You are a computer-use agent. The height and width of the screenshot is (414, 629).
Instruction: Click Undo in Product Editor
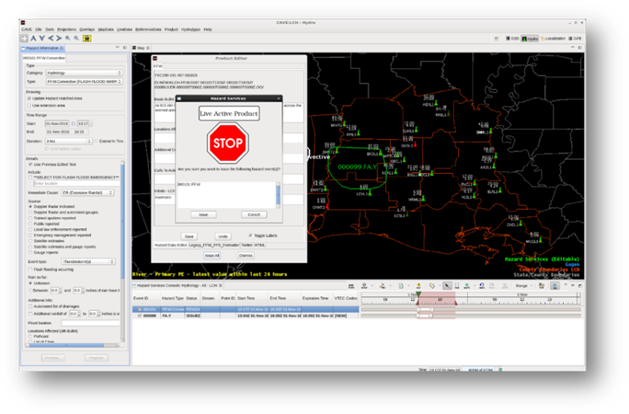(x=223, y=236)
